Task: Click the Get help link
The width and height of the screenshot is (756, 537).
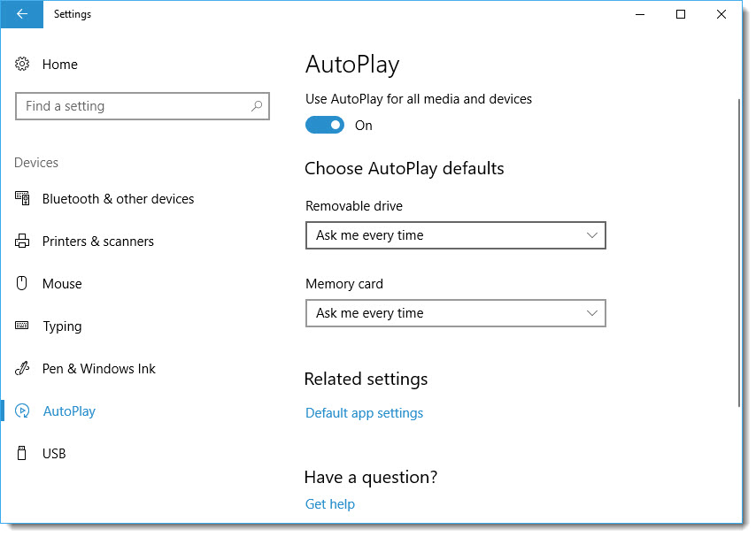Action: click(329, 503)
